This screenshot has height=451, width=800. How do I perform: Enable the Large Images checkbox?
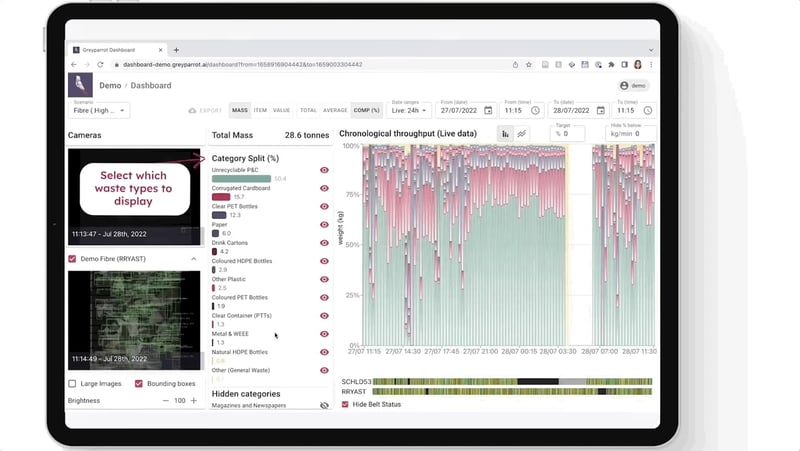[72, 383]
